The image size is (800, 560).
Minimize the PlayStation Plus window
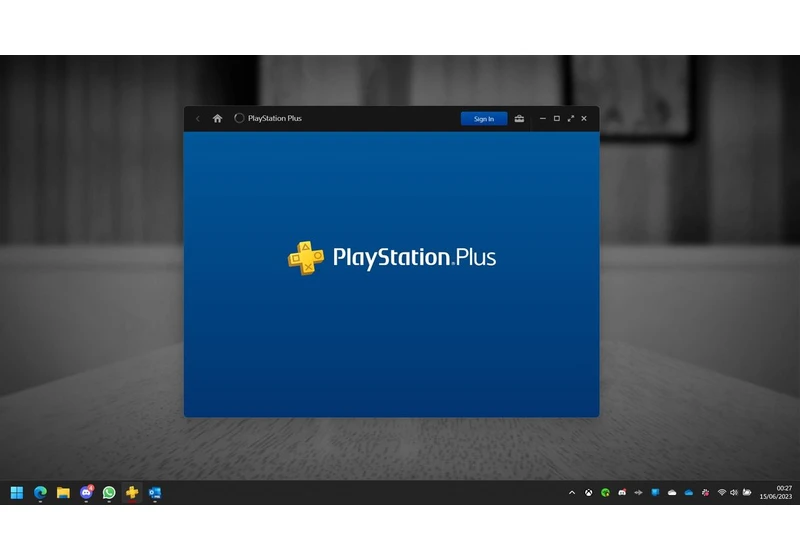[x=543, y=118]
